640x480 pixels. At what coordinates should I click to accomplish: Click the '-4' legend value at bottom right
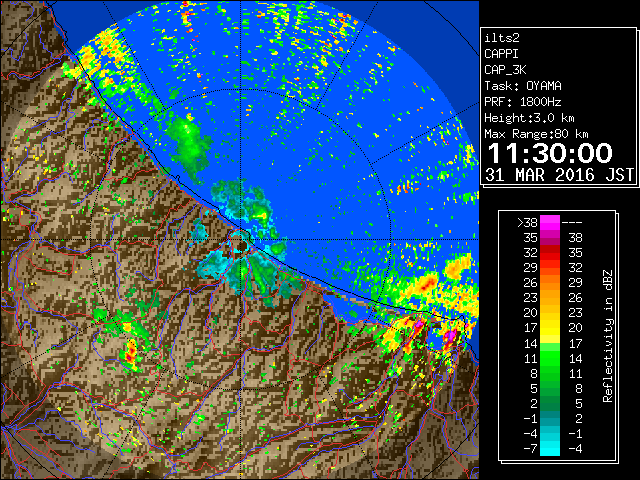575,449
